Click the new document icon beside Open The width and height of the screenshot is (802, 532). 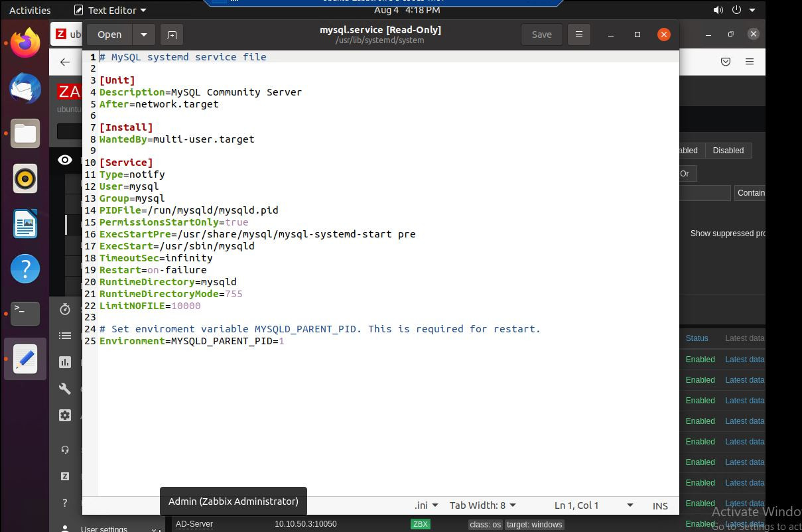coord(172,34)
